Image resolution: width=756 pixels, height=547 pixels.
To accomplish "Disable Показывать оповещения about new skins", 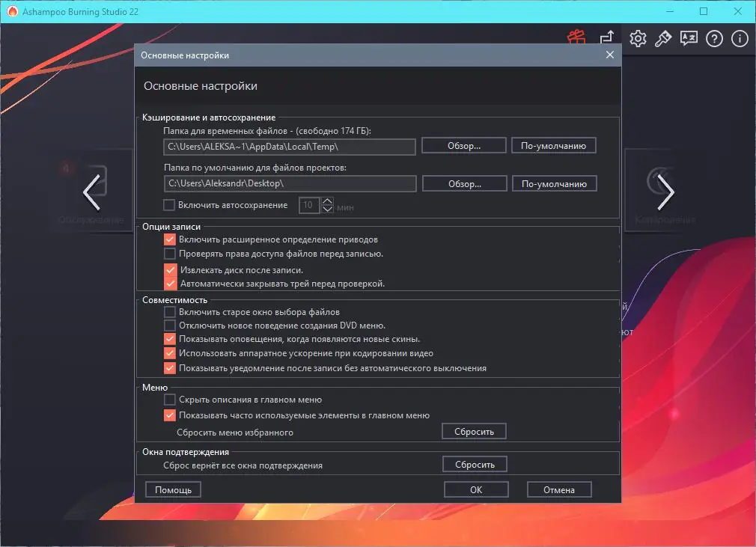I will (x=168, y=338).
